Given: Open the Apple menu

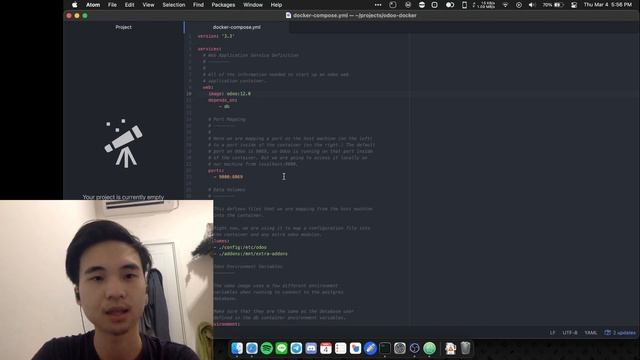Looking at the screenshot, I should tap(75, 5).
